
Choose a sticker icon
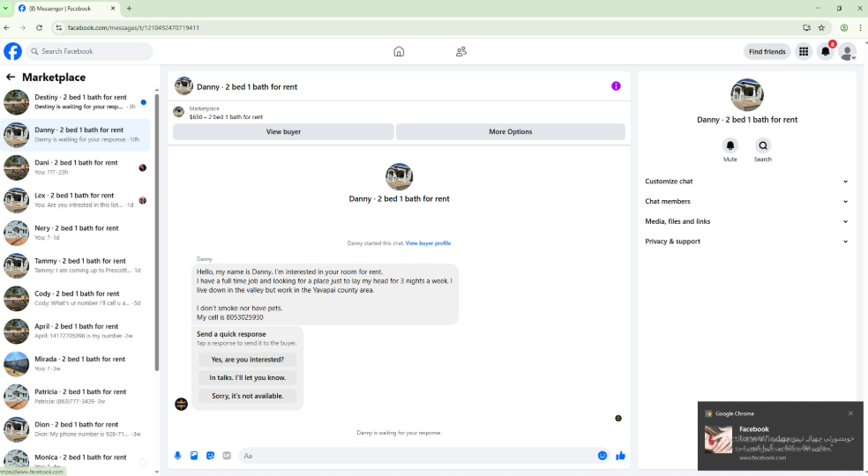pyautogui.click(x=210, y=456)
